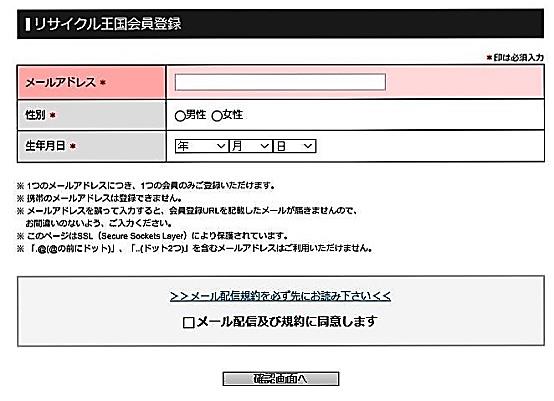Check メール配信及び規約に同意します checkbox
The image size is (554, 401).
189,322
